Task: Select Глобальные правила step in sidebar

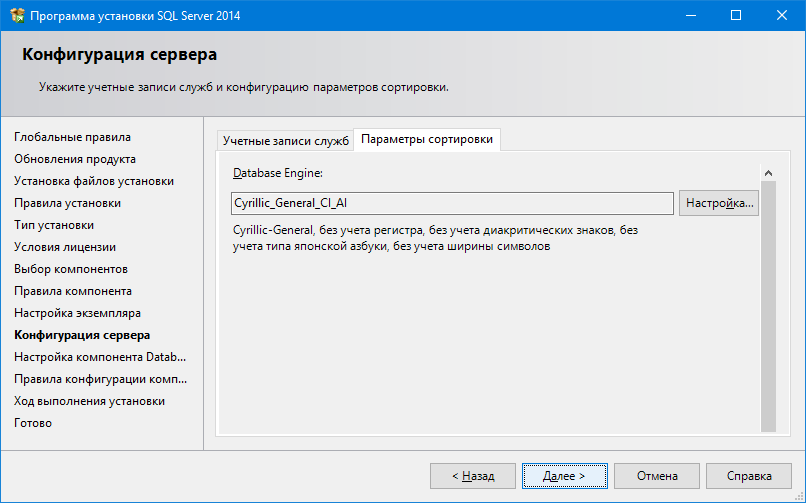Action: point(72,137)
